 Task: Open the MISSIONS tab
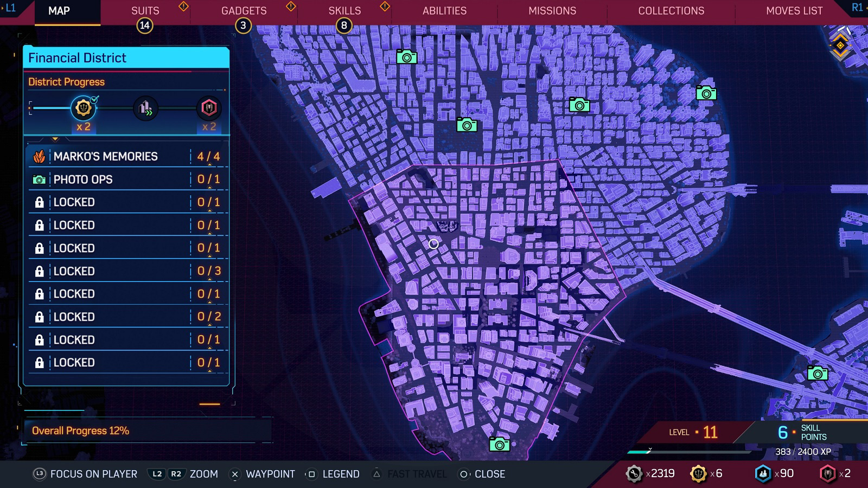(x=552, y=11)
